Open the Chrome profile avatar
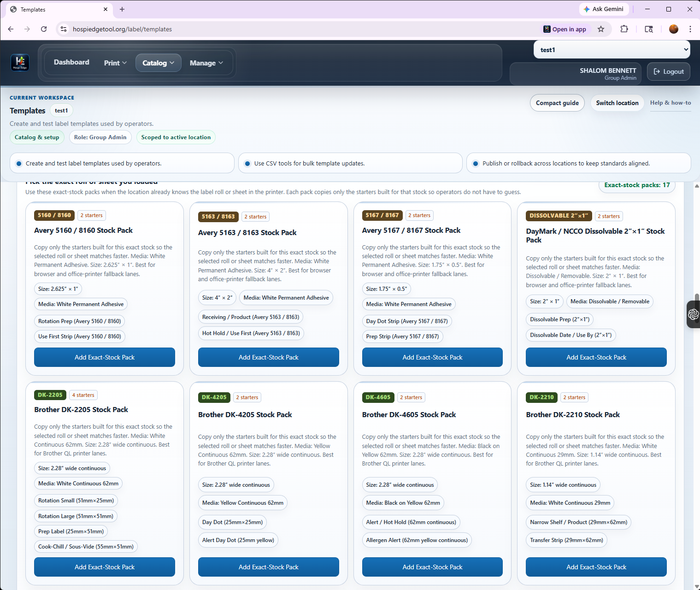 pyautogui.click(x=674, y=29)
